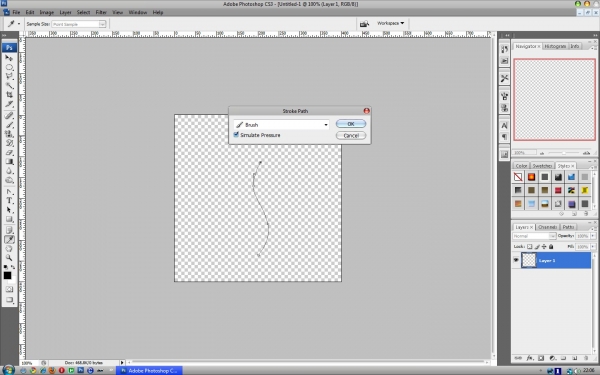
Task: Toggle lock transparent pixels
Action: [530, 247]
